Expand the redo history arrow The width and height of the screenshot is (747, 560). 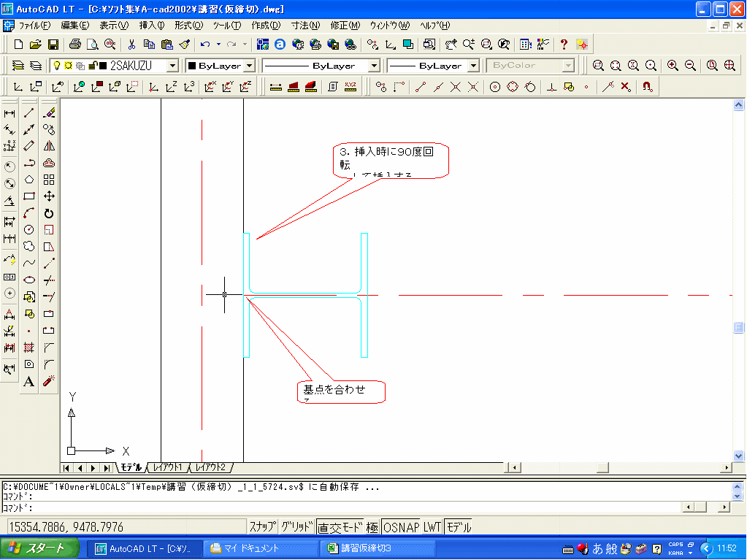[245, 45]
